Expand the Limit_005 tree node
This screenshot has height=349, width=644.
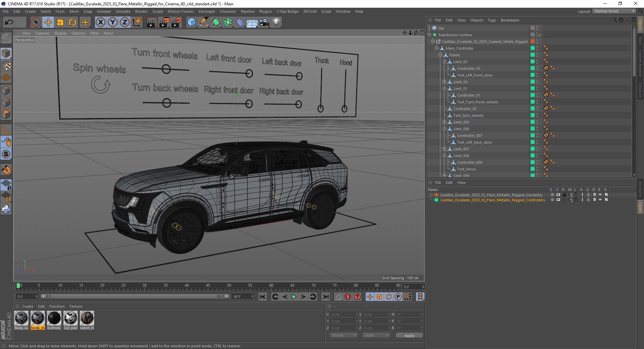[x=444, y=122]
